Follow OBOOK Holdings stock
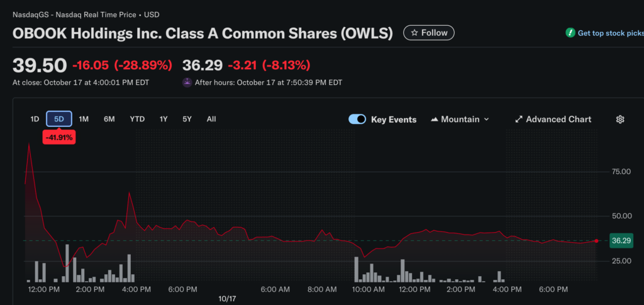This screenshot has height=305, width=644. [x=428, y=33]
